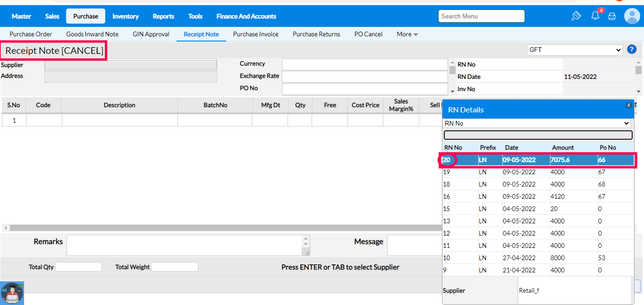Open the support assistant avatar icon

click(12, 293)
